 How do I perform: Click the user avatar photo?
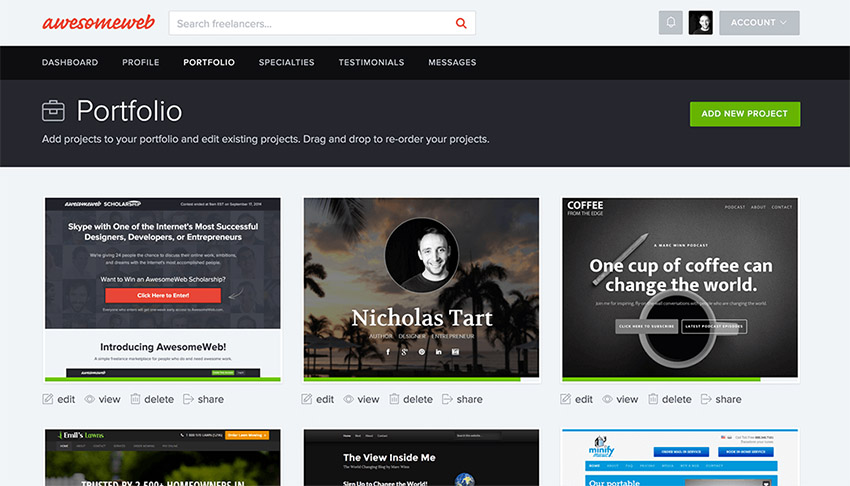tap(700, 23)
